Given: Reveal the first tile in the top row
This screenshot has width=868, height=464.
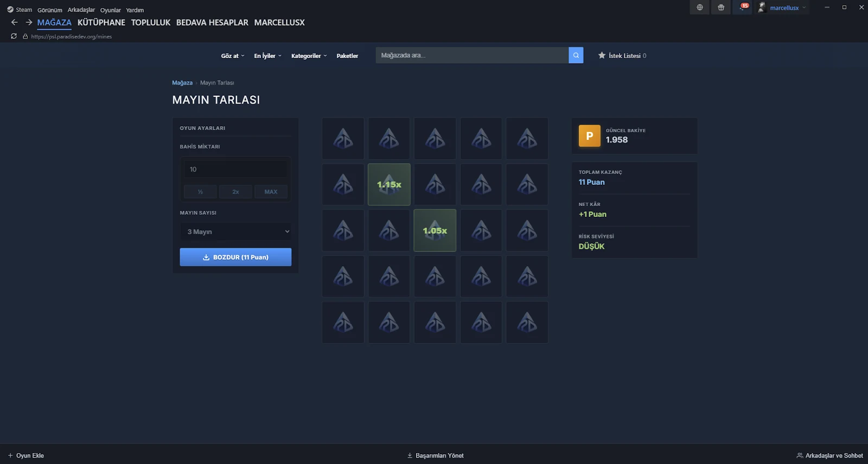Looking at the screenshot, I should [343, 139].
